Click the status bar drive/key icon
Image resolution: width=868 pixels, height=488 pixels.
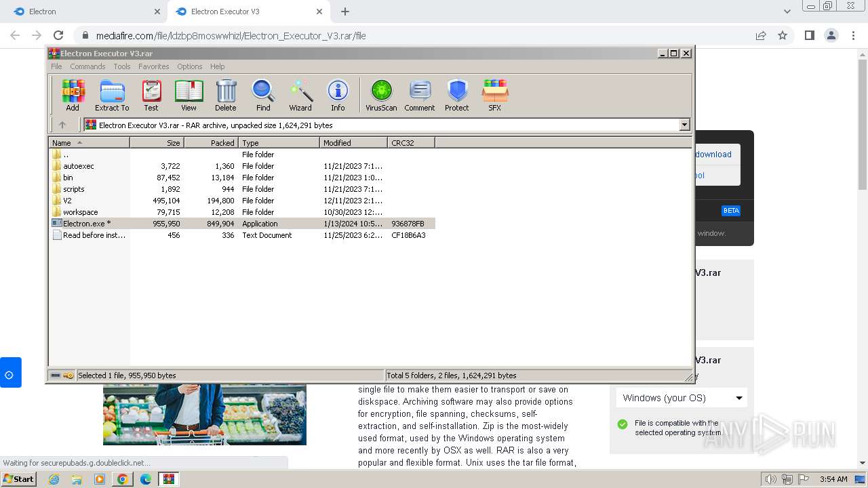tap(62, 375)
